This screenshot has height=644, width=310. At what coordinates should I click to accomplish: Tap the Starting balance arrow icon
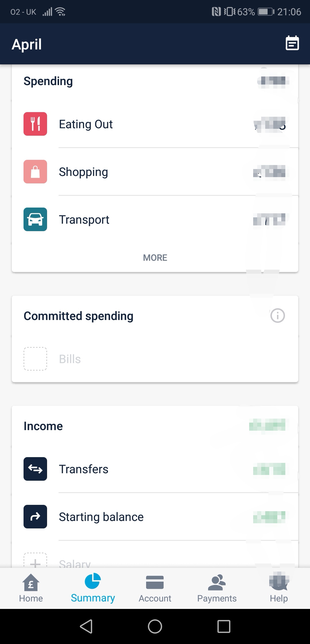(x=35, y=517)
